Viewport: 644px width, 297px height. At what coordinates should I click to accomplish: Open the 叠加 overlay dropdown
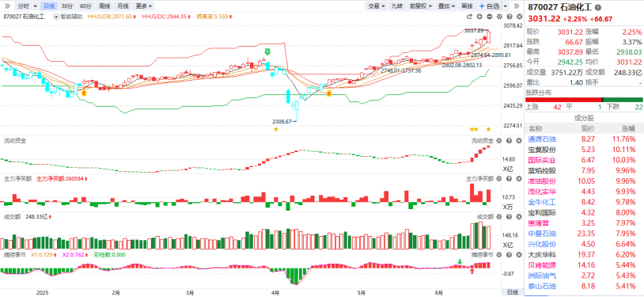[x=446, y=6]
